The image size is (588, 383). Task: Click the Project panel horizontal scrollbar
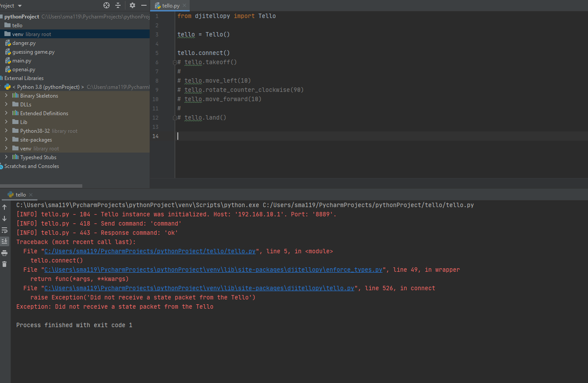41,186
